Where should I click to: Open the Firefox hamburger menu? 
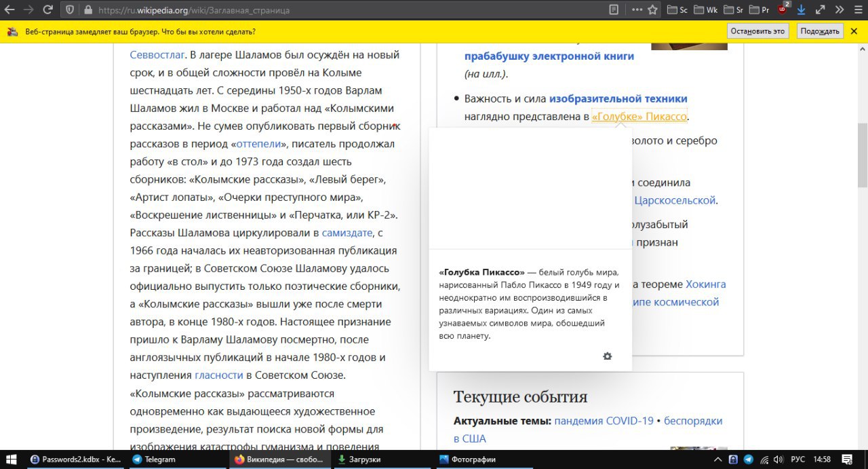(858, 10)
